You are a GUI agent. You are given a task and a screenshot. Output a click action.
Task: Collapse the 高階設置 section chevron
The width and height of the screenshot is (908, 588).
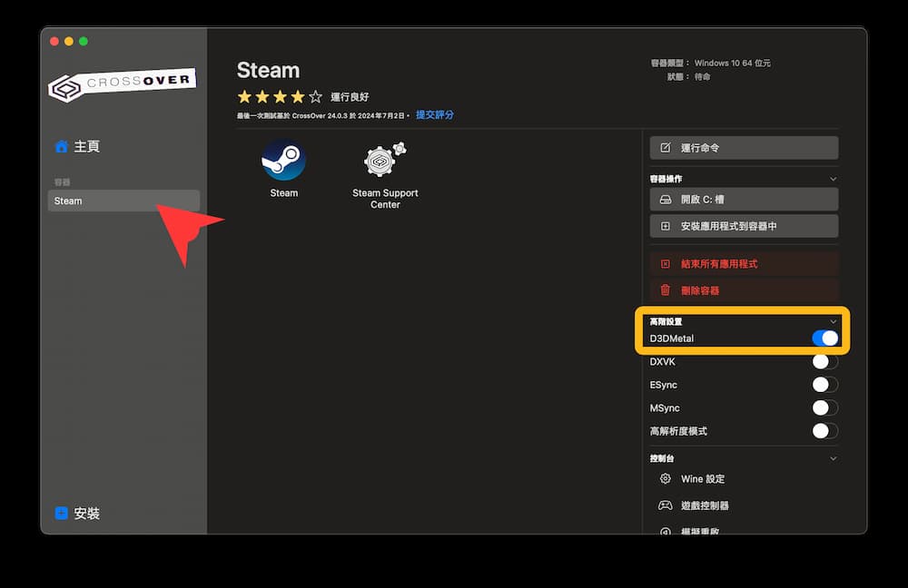tap(834, 322)
